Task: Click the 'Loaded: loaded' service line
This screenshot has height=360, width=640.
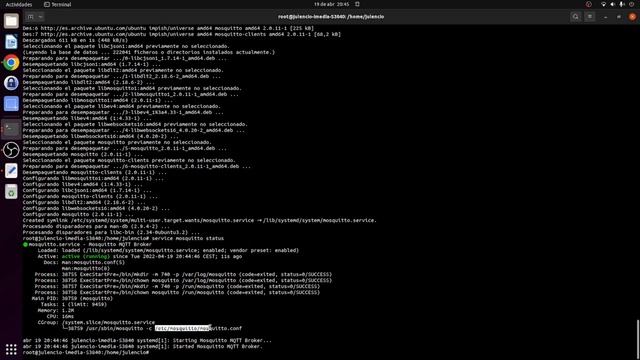Action: click(x=168, y=250)
